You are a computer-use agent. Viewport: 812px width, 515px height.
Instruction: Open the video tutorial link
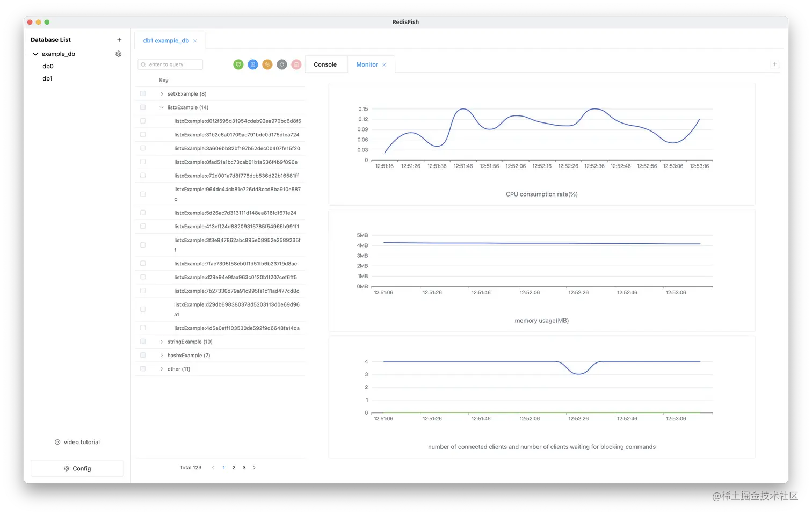(77, 442)
